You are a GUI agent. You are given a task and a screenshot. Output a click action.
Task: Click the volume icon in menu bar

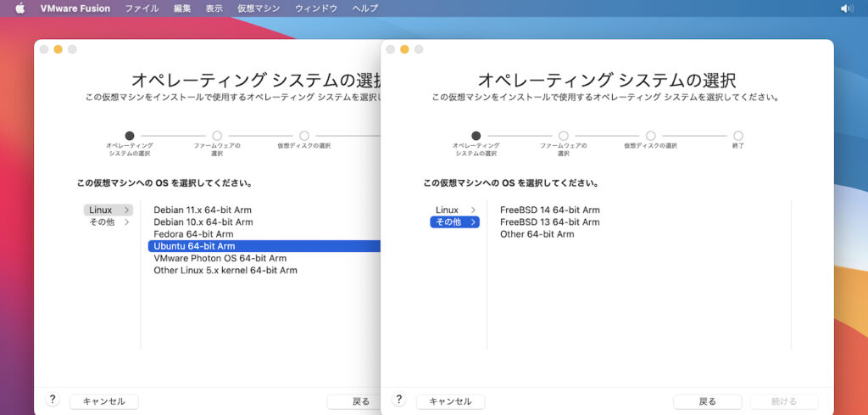(847, 8)
